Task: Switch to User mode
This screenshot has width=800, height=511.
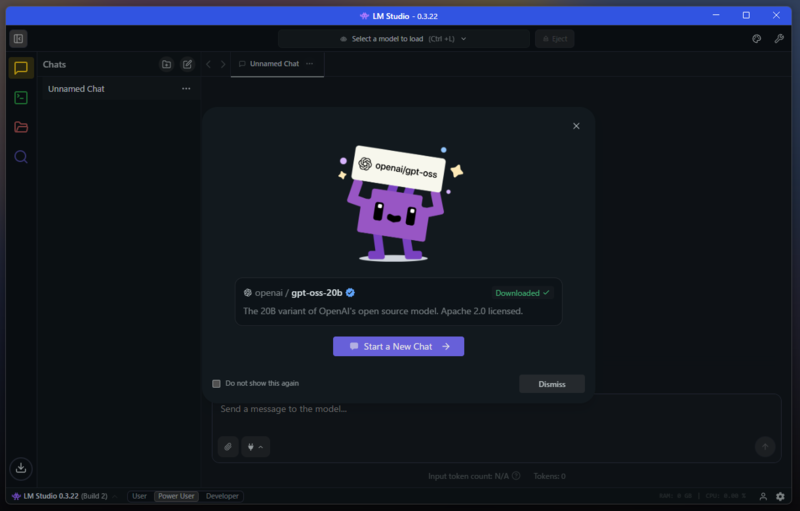Action: 139,496
